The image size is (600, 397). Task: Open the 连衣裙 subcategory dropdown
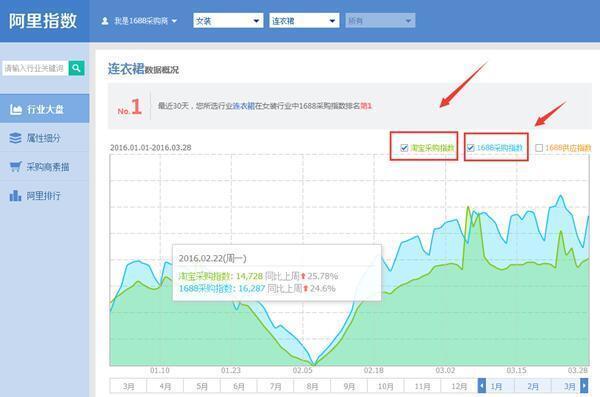click(304, 21)
